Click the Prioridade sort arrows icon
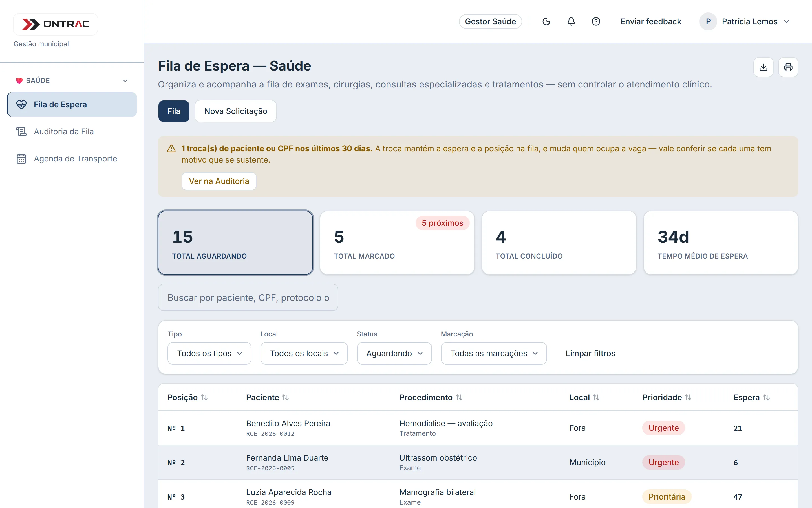Viewport: 812px width, 508px height. [x=688, y=397]
